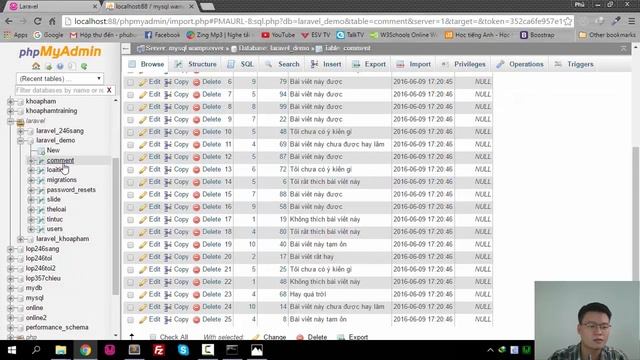Image resolution: width=640 pixels, height=360 pixels.
Task: Collapse the laravel_demo database node
Action: pyautogui.click(x=21, y=140)
